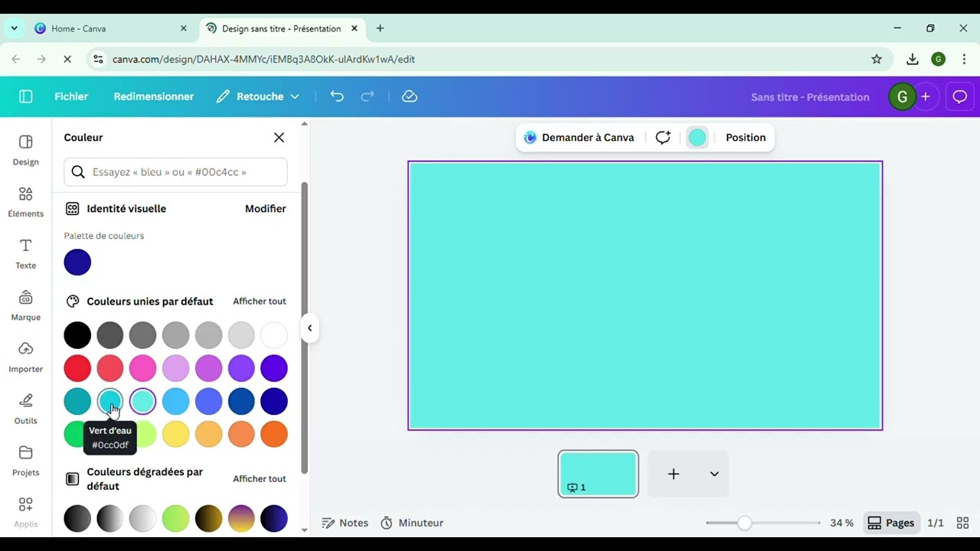Click the background color swatch in floating toolbar
Image resolution: width=980 pixels, height=551 pixels.
pyautogui.click(x=697, y=138)
